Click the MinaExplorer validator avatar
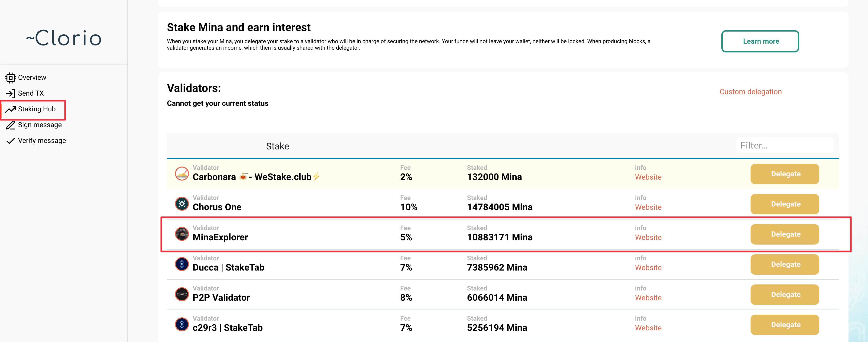The width and height of the screenshot is (868, 342). point(182,234)
